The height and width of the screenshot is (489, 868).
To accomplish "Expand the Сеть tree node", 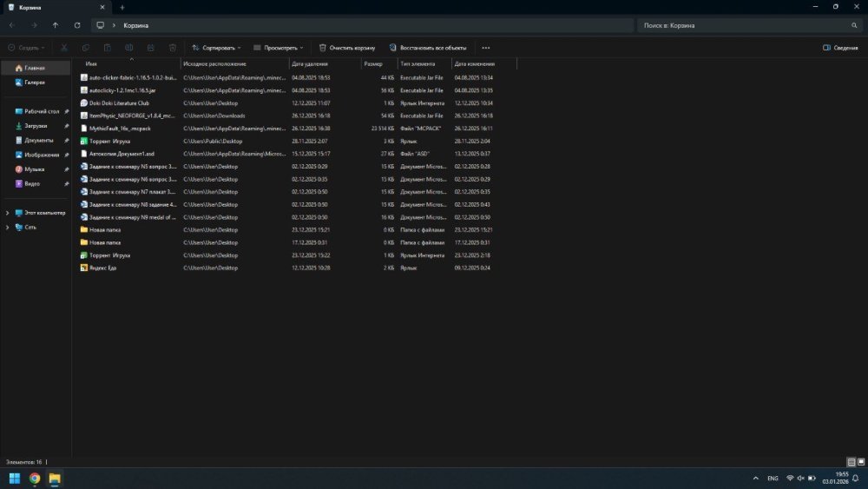I will [7, 227].
